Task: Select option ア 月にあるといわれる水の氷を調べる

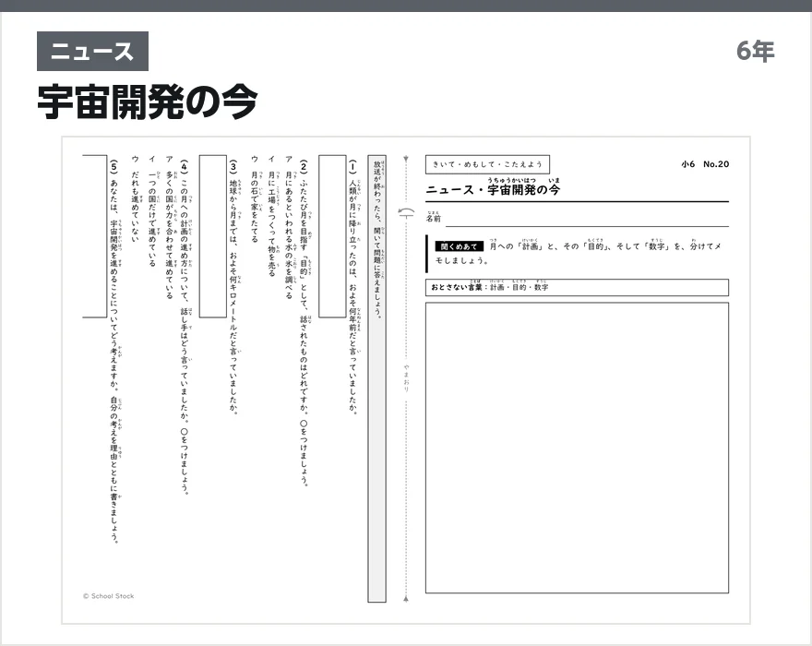Action: point(289,227)
